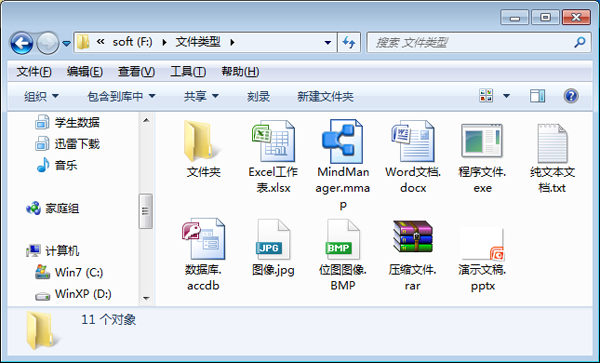600x363 pixels.
Task: Click the change view icon
Action: click(486, 96)
